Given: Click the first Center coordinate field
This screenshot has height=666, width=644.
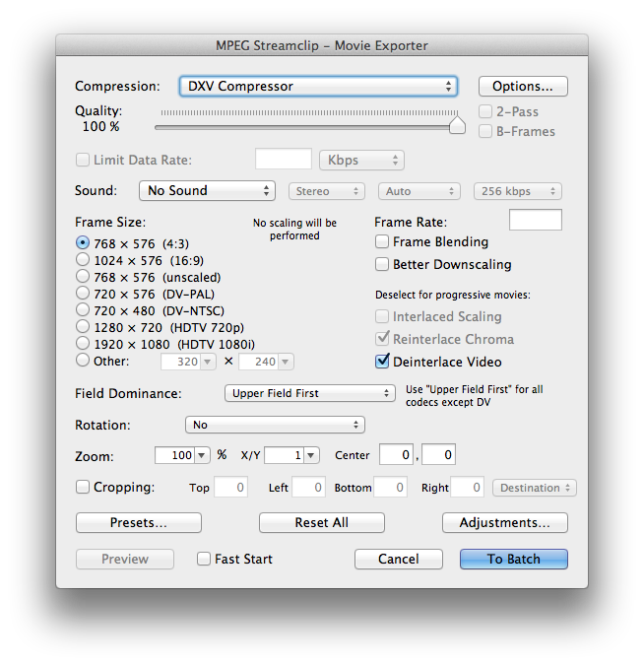Looking at the screenshot, I should click(396, 455).
